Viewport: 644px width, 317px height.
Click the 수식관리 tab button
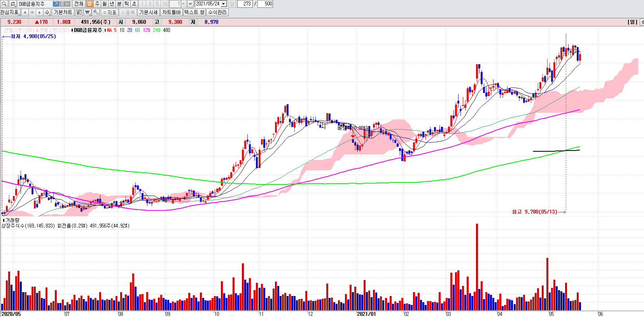[x=217, y=12]
